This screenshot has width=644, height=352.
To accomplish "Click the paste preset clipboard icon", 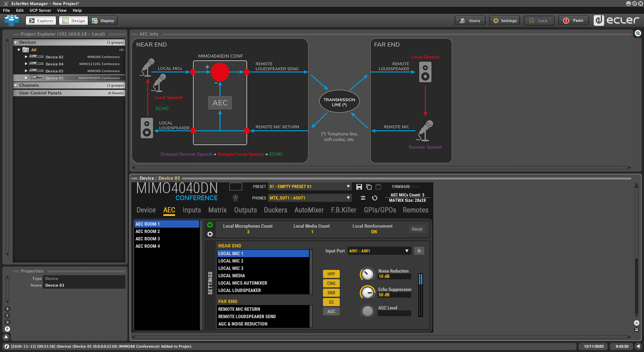I will (x=378, y=187).
